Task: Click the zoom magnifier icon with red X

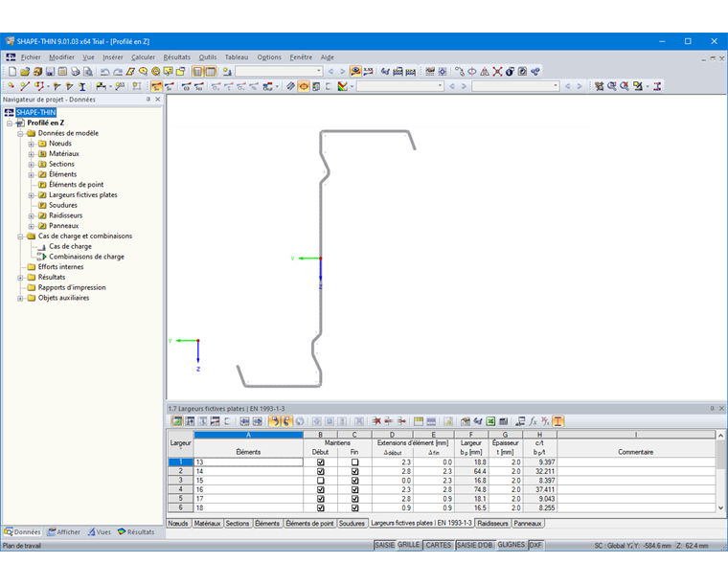Action: (625, 86)
